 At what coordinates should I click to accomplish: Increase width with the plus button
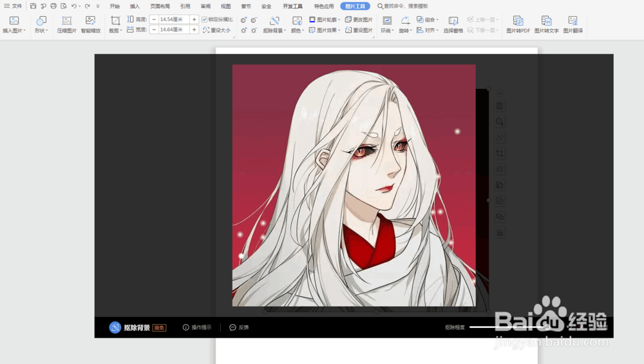(194, 30)
